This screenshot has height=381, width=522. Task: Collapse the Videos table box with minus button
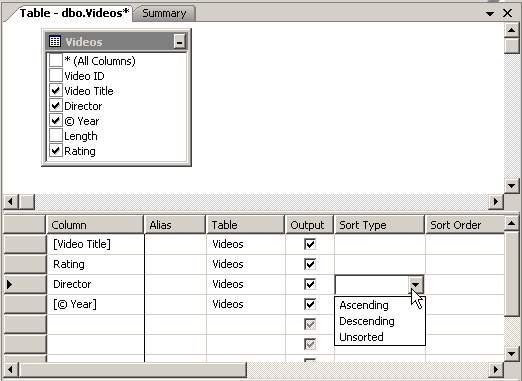click(x=179, y=42)
